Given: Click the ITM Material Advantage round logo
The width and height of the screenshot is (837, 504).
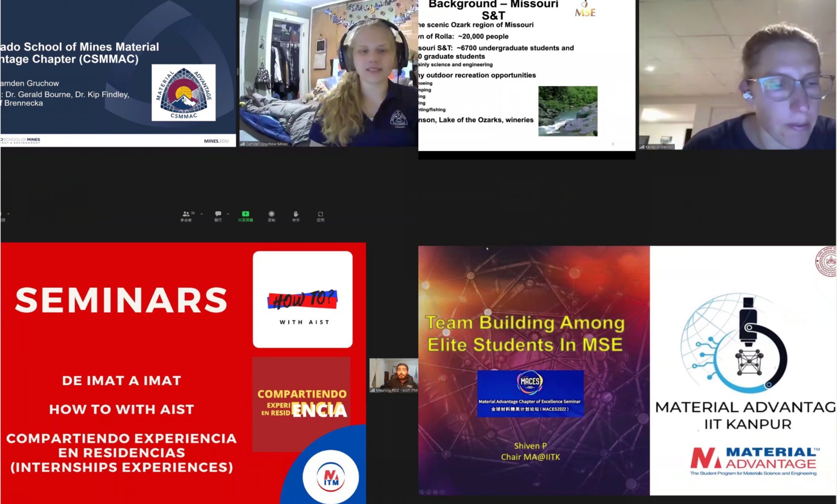Looking at the screenshot, I should click(x=331, y=477).
